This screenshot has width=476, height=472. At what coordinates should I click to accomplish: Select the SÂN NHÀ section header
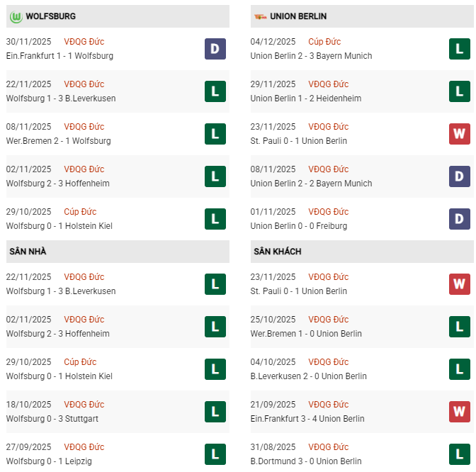tap(28, 252)
